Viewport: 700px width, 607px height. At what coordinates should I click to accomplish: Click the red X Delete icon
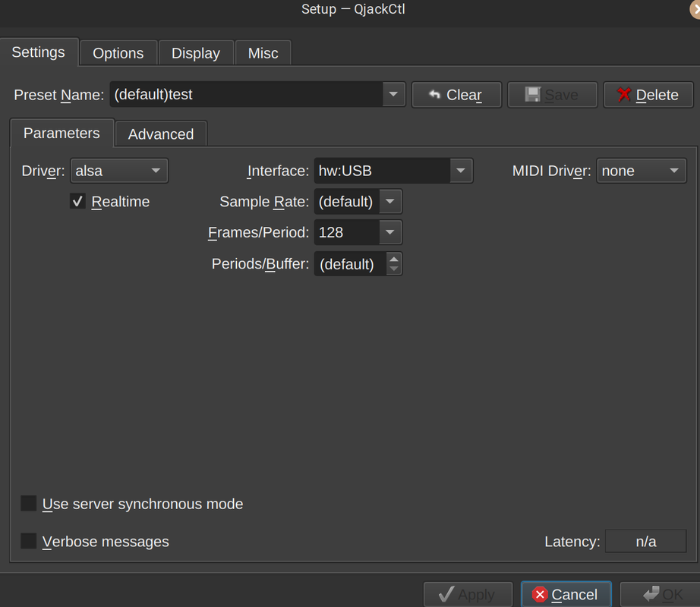(x=624, y=95)
